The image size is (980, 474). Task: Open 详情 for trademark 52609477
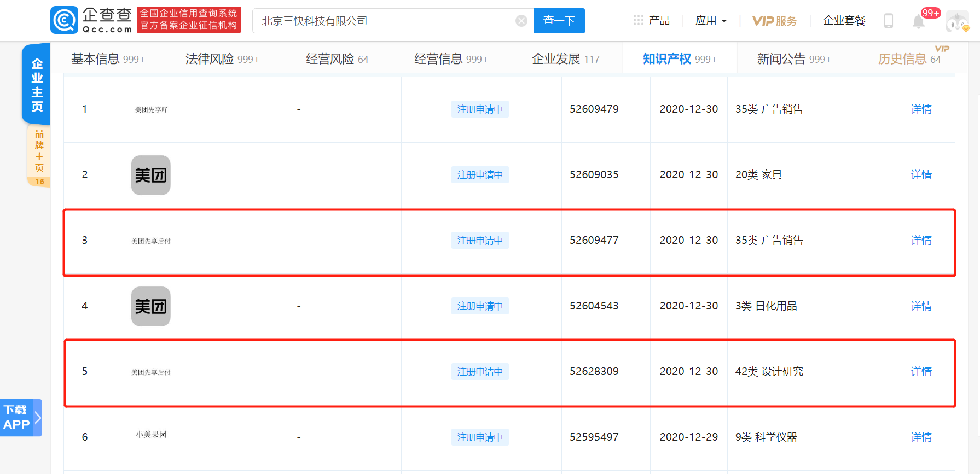[921, 241]
